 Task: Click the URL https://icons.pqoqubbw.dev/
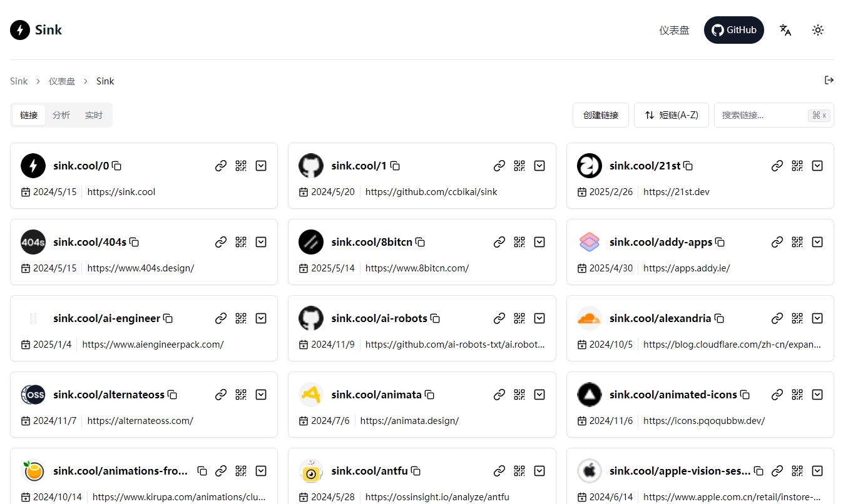(x=704, y=421)
